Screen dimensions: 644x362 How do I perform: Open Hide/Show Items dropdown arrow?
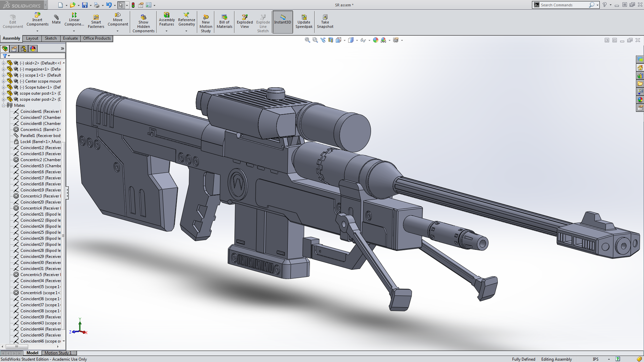tap(369, 40)
